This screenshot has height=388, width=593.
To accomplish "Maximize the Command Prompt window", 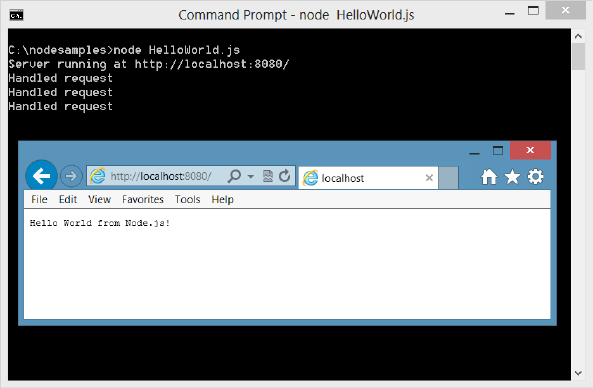I will pos(533,11).
